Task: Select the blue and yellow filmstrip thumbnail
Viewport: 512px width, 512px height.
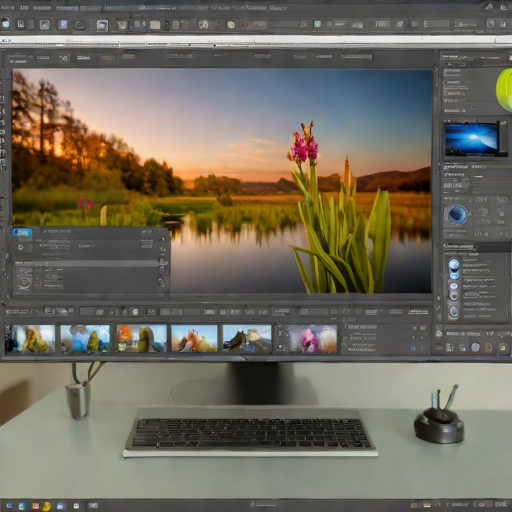Action: (85, 339)
